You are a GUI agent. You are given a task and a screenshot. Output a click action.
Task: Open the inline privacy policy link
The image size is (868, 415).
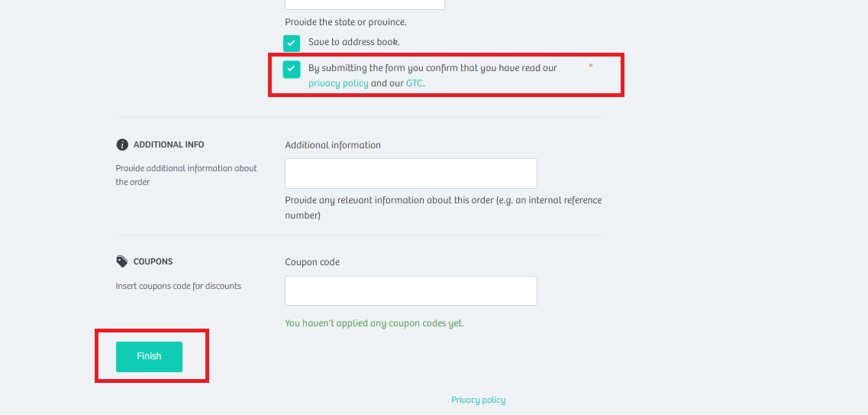338,83
